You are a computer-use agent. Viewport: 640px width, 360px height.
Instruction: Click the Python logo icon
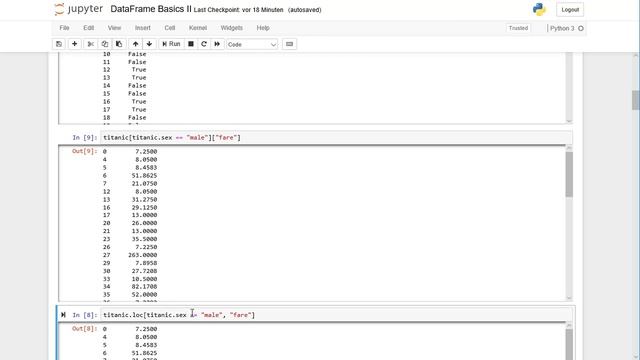coord(539,9)
